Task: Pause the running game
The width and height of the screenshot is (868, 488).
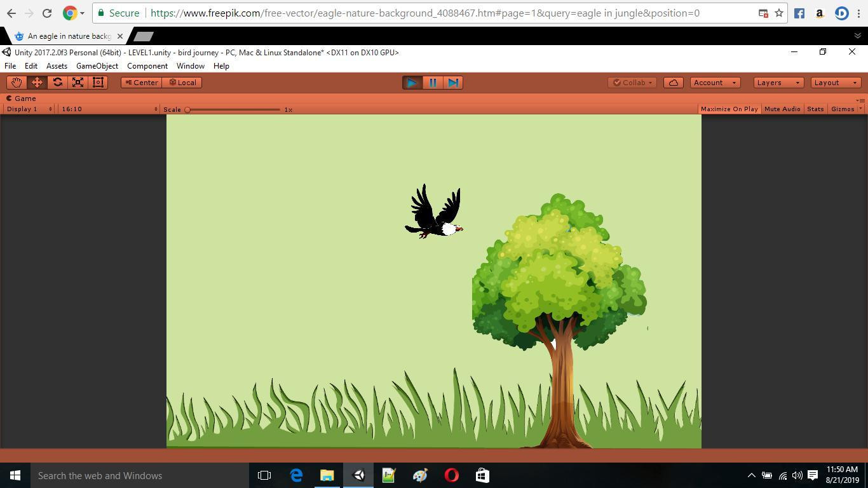Action: pos(433,83)
